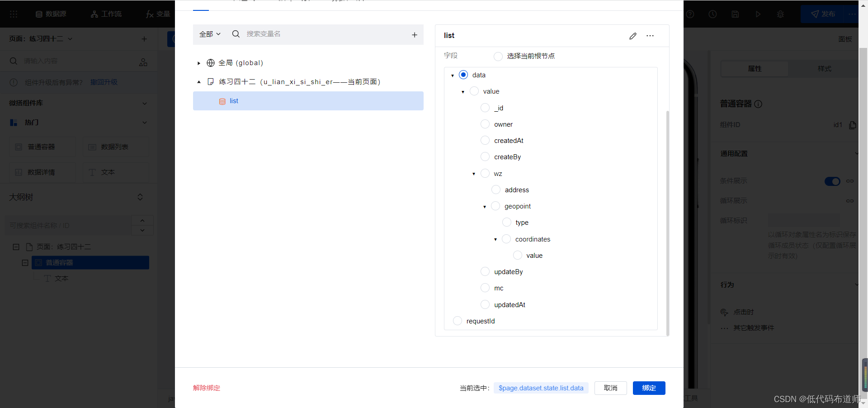This screenshot has height=408, width=868.
Task: Click bind link icon for 条件展示
Action: 850,181
